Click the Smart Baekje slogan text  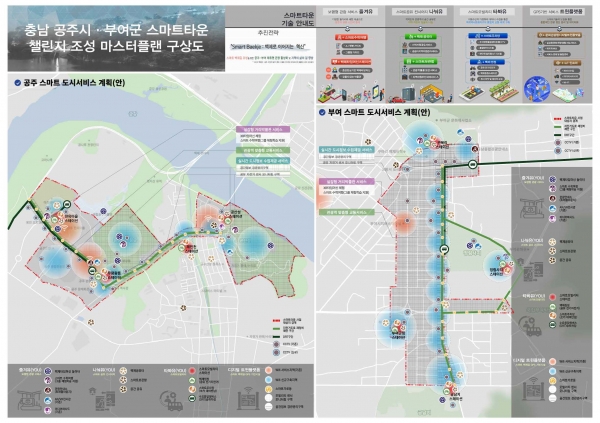coord(269,47)
